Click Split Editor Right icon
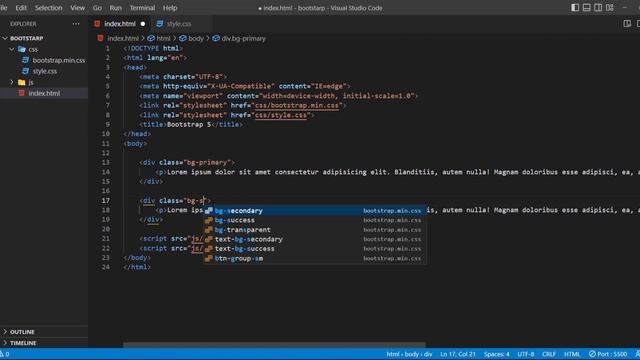640x360 pixels. 627,24
